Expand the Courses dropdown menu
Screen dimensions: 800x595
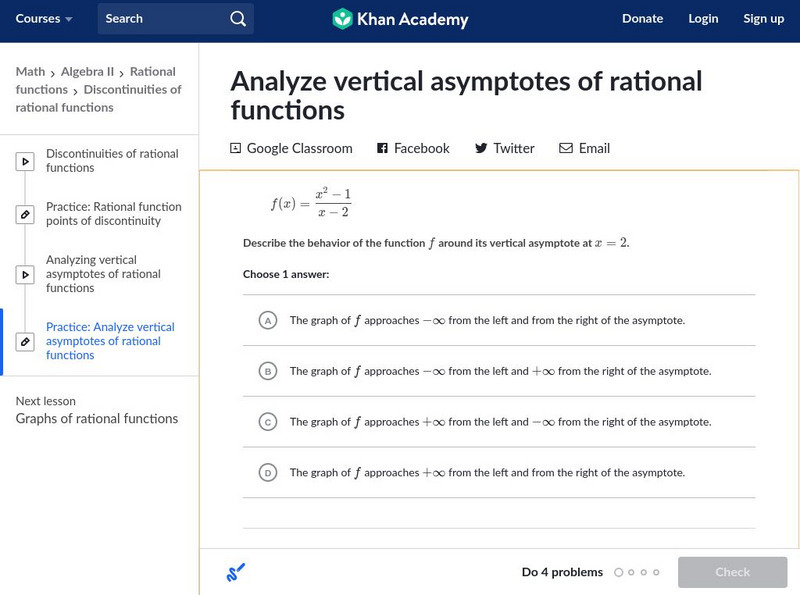(45, 19)
